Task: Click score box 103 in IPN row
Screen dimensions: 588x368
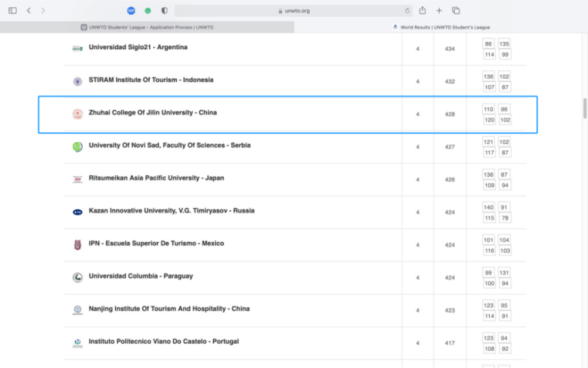Action: coord(505,250)
